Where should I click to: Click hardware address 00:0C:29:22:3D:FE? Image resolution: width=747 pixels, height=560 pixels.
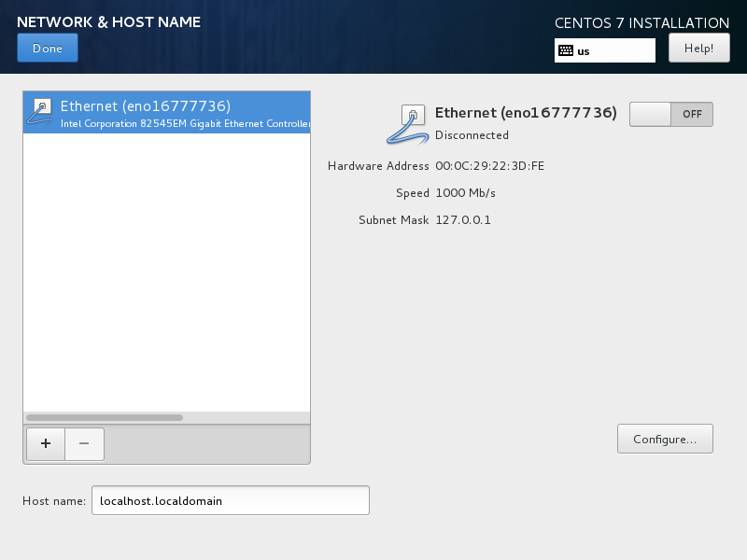click(489, 166)
